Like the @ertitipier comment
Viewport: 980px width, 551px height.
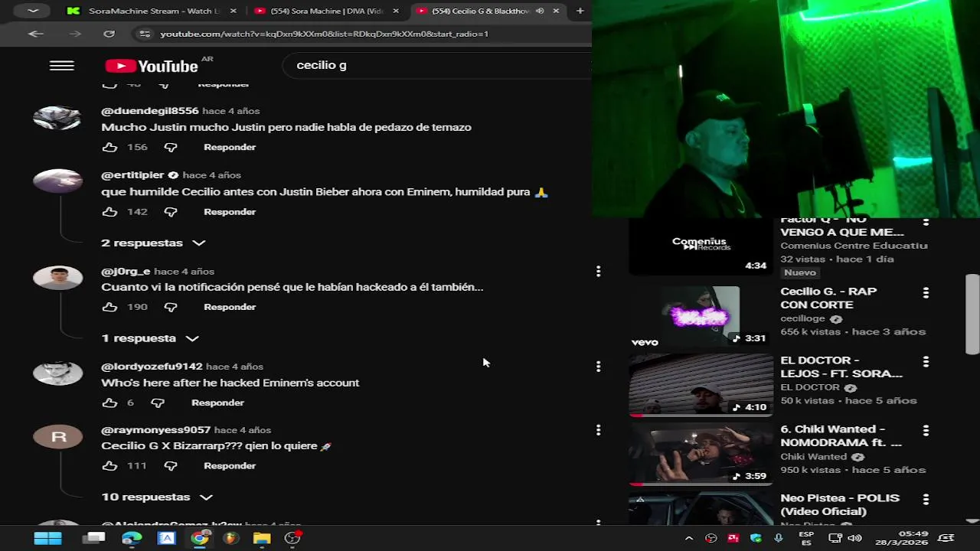tap(110, 212)
